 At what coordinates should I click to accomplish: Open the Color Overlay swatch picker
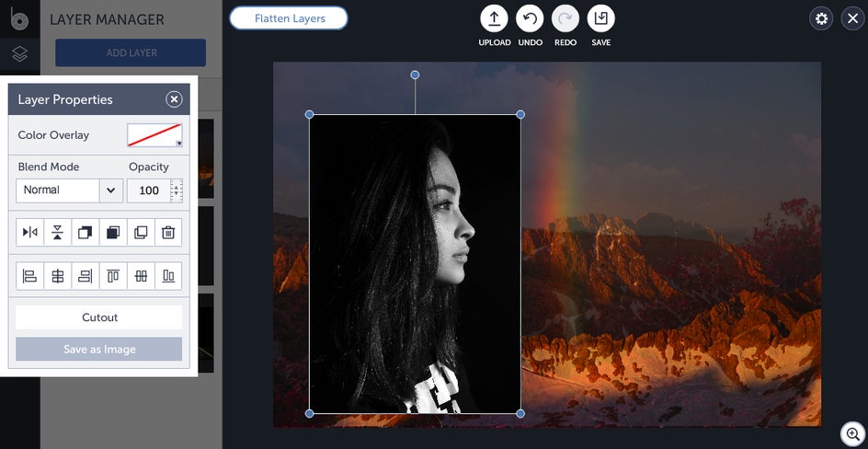155,135
